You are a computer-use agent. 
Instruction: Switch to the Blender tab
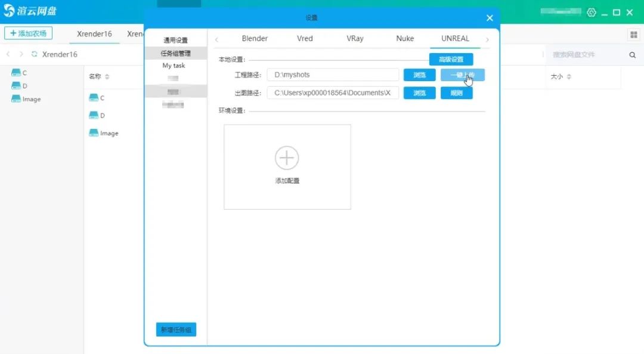tap(255, 38)
